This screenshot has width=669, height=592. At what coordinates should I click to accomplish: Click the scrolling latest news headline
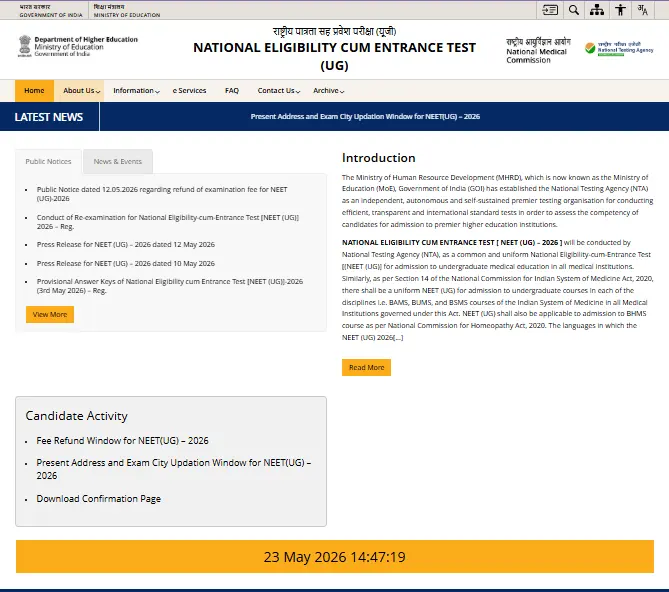pos(365,116)
